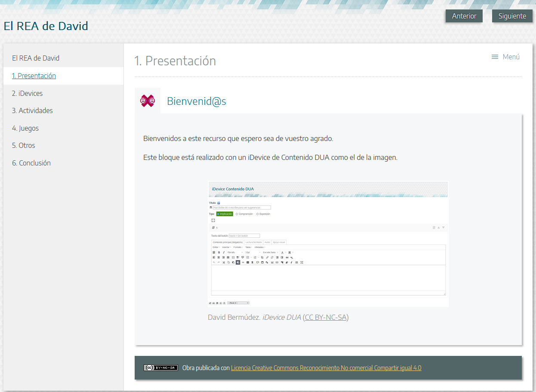The image size is (536, 392).
Task: Click the caption 'David Bermúdez. iDevice DUA'
Action: 254,317
